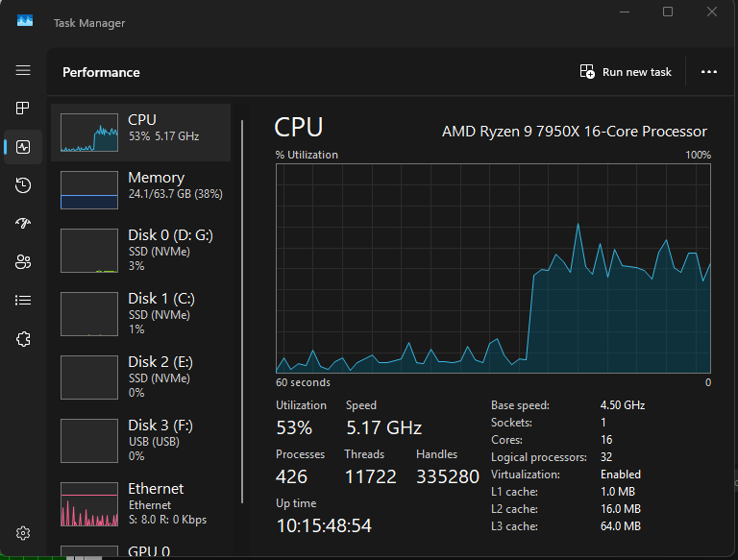This screenshot has width=738, height=560.
Task: Open the Services page icon
Action: click(23, 339)
